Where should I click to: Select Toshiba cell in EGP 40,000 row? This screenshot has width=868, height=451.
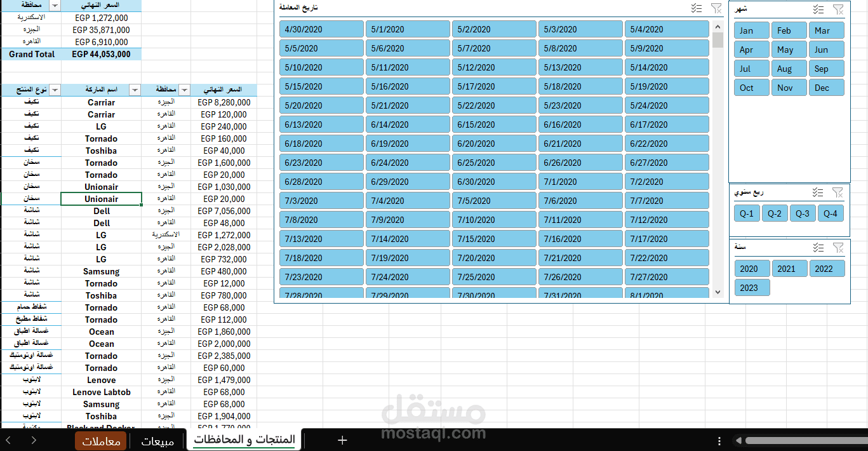point(101,151)
